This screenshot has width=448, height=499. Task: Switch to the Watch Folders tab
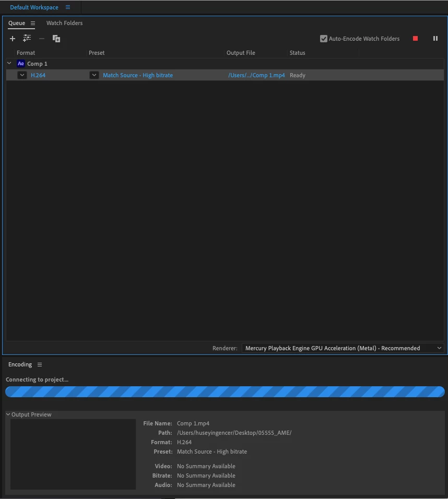tap(64, 23)
